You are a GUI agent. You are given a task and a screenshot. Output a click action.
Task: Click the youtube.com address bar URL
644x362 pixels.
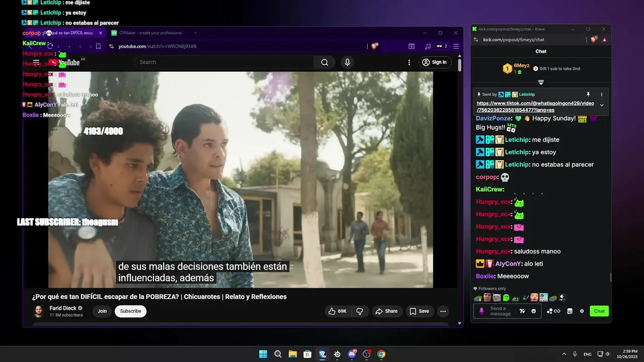(157, 46)
